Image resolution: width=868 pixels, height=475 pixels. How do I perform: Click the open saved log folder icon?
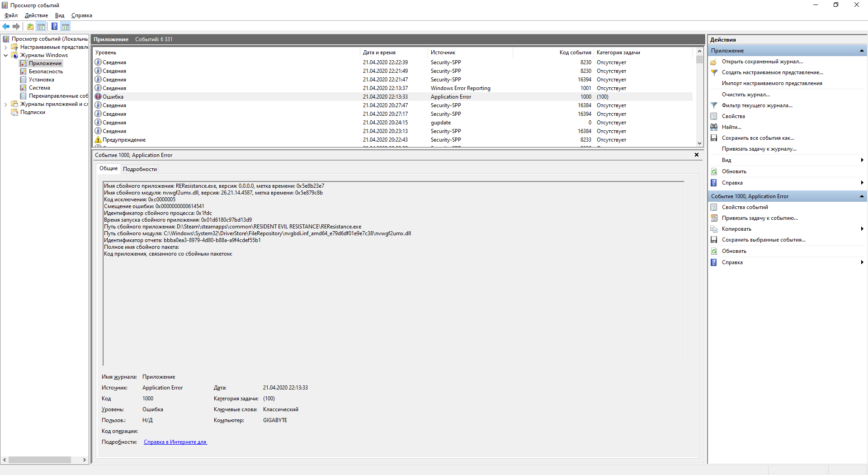pos(714,62)
